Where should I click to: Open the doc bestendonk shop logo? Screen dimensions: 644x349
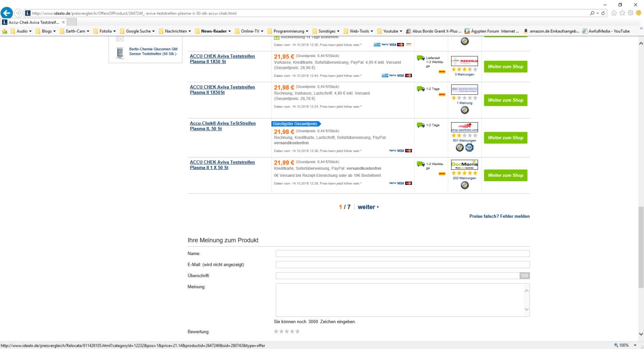464,90
